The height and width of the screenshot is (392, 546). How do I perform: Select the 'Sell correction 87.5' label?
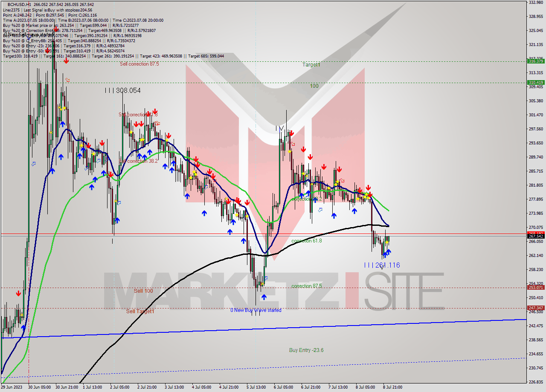coord(139,64)
